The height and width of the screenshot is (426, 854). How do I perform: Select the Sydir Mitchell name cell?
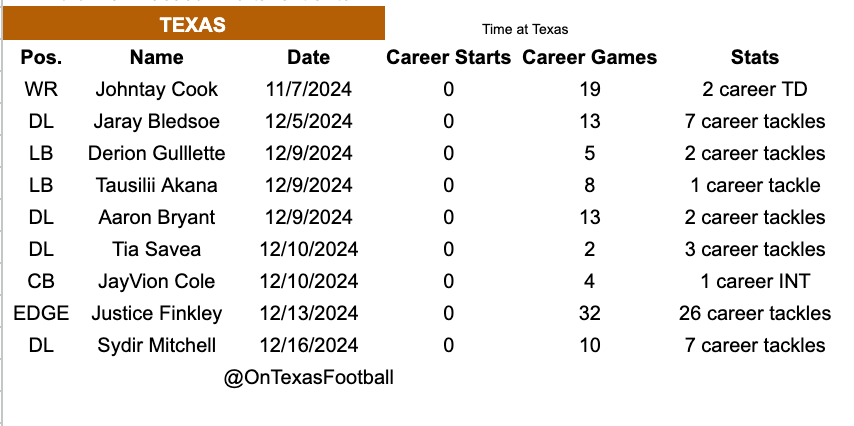coord(157,345)
